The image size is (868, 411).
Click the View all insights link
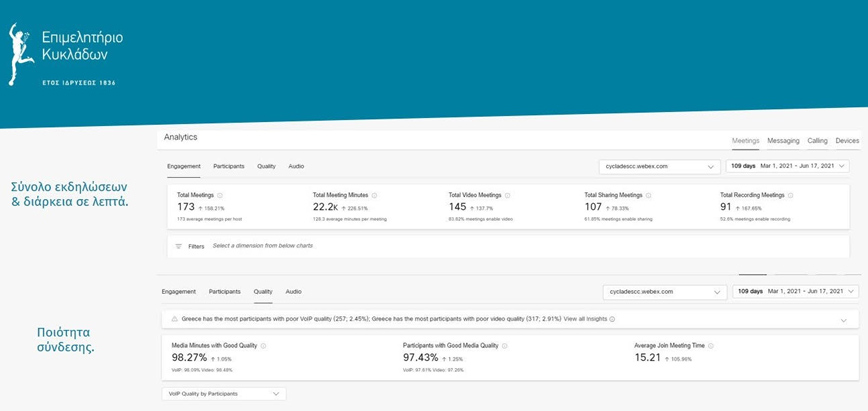point(586,319)
